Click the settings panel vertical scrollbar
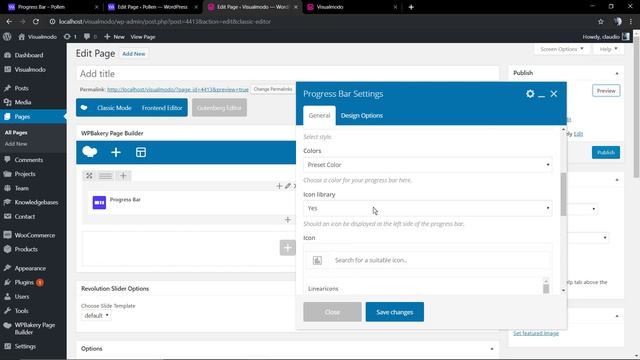 click(563, 194)
